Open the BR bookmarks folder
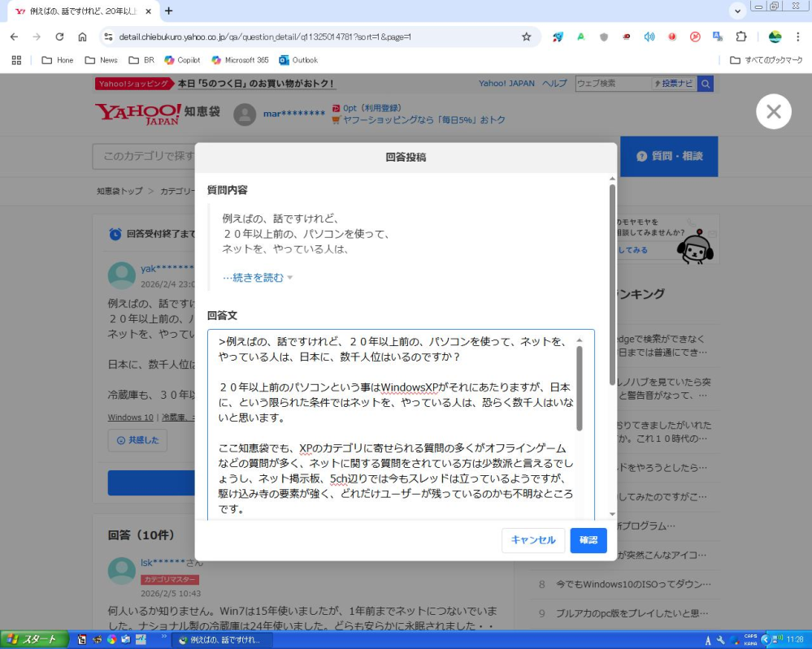Image resolution: width=812 pixels, height=649 pixels. click(141, 60)
